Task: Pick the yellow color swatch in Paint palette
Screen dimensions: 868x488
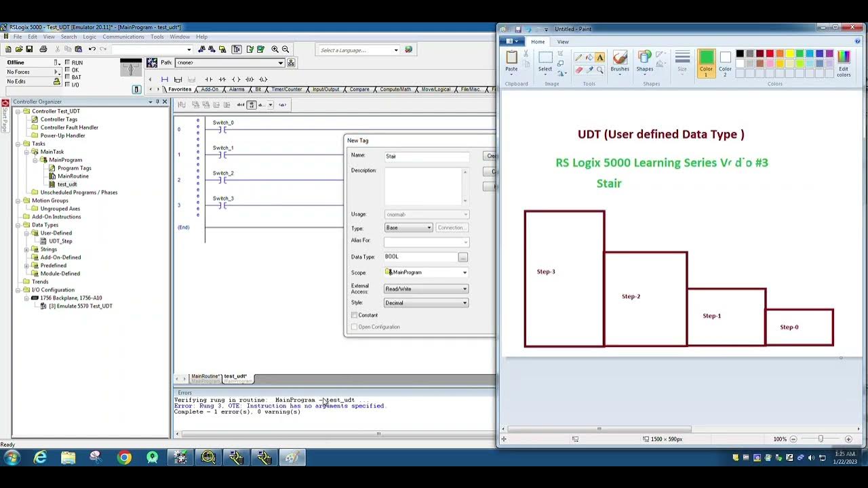Action: (x=789, y=54)
